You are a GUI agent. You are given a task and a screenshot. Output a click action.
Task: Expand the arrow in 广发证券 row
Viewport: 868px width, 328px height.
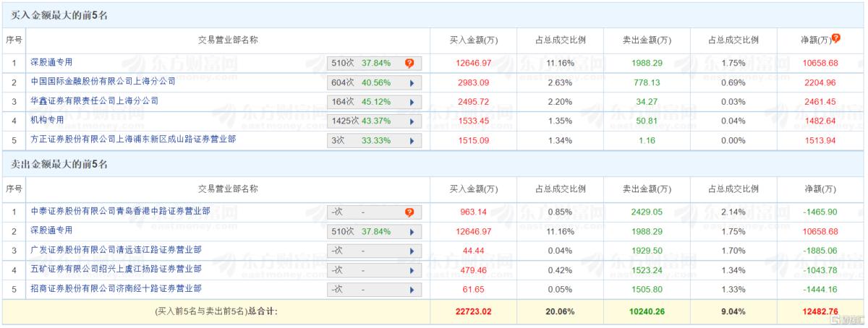[x=412, y=251]
